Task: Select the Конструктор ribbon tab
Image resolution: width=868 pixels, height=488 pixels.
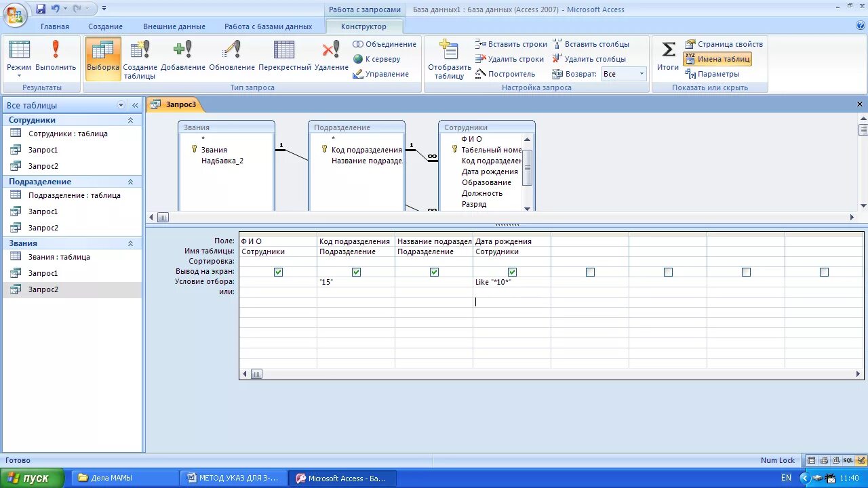Action: click(364, 26)
